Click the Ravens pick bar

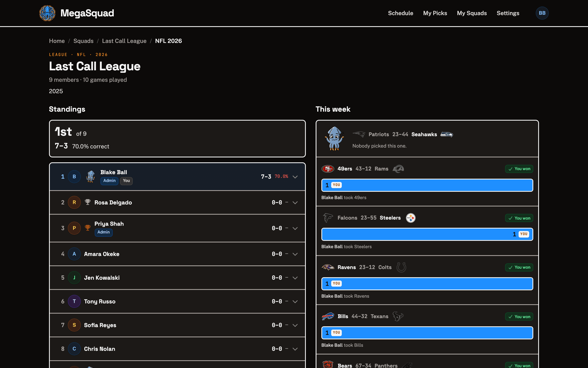(427, 284)
